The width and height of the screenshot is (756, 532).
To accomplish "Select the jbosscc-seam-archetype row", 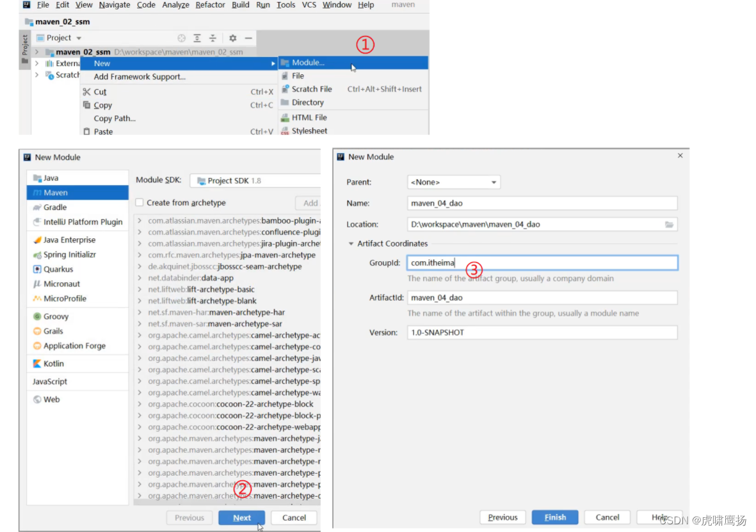I will (x=228, y=266).
